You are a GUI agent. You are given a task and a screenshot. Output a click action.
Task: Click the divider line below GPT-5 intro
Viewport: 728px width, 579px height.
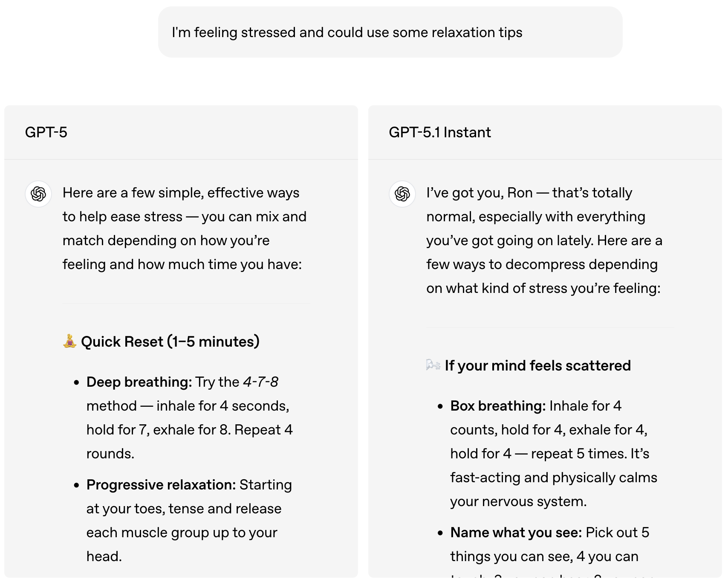[x=186, y=304]
